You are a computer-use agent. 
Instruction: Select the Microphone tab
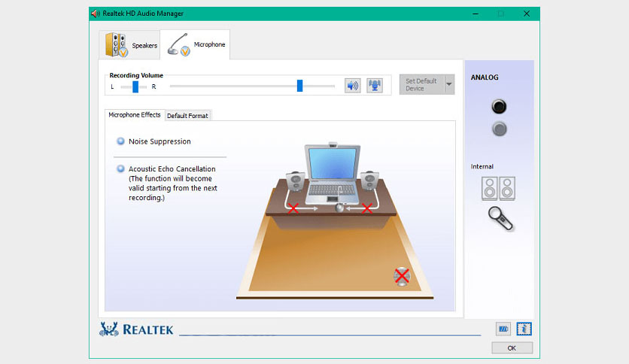click(x=195, y=44)
